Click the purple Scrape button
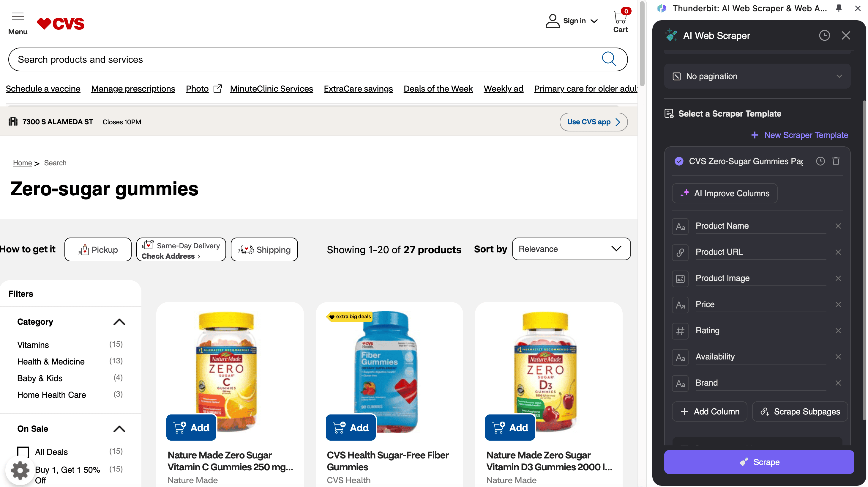Viewport: 868px width, 487px height. [759, 462]
